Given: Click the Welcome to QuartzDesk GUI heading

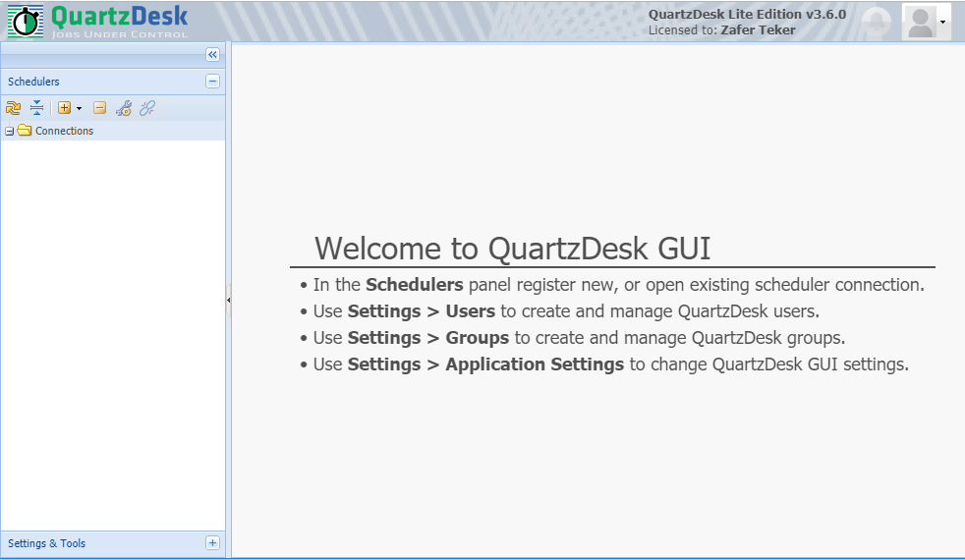Looking at the screenshot, I should (513, 249).
